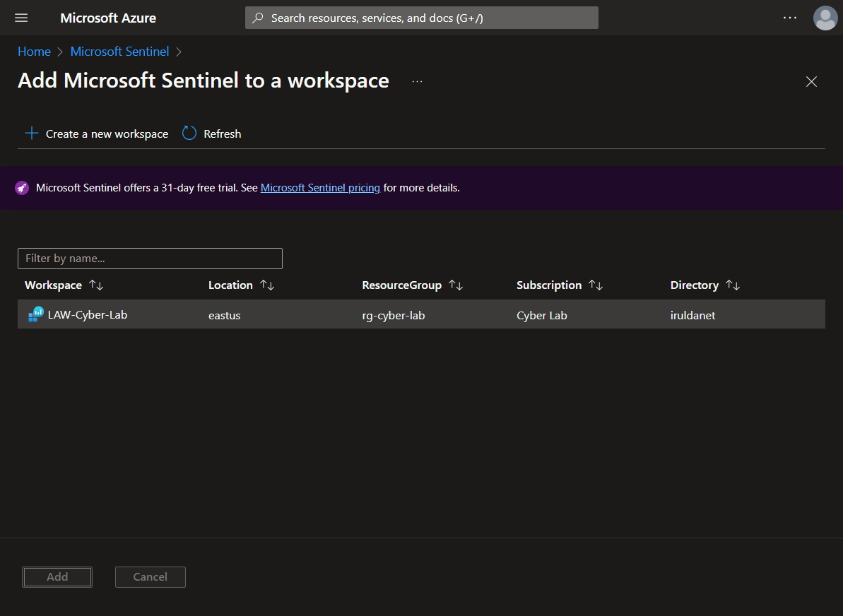This screenshot has height=616, width=843.
Task: Click the Cancel button
Action: point(150,576)
